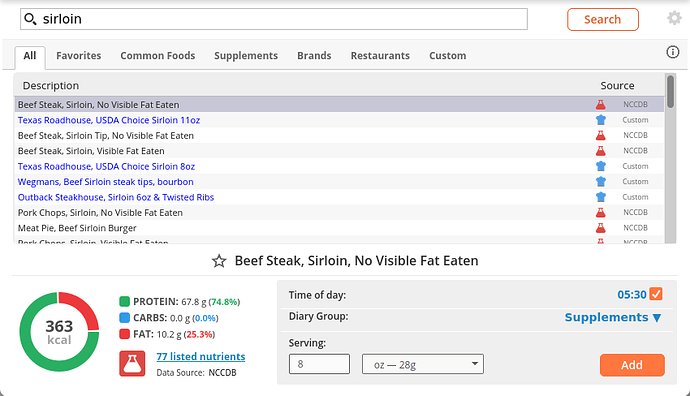Click the magnifying glass search icon
The image size is (690, 396).
pyautogui.click(x=30, y=19)
